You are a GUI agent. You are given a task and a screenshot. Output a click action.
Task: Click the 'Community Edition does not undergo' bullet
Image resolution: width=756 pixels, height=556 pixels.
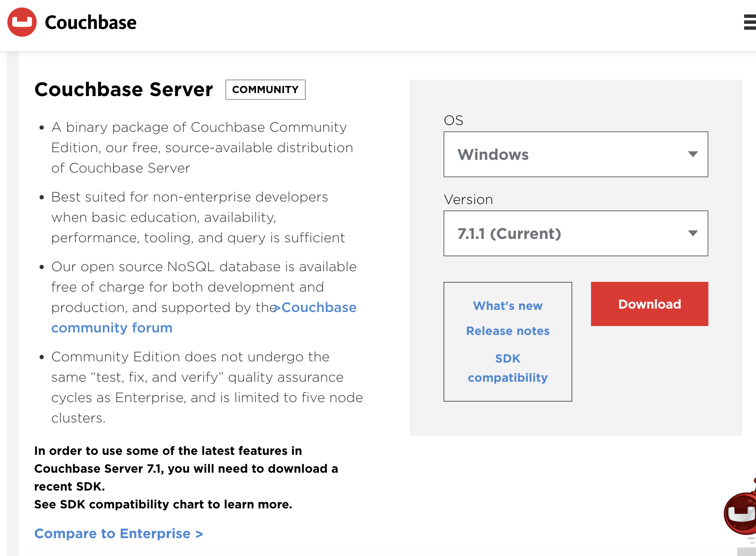[x=207, y=387]
